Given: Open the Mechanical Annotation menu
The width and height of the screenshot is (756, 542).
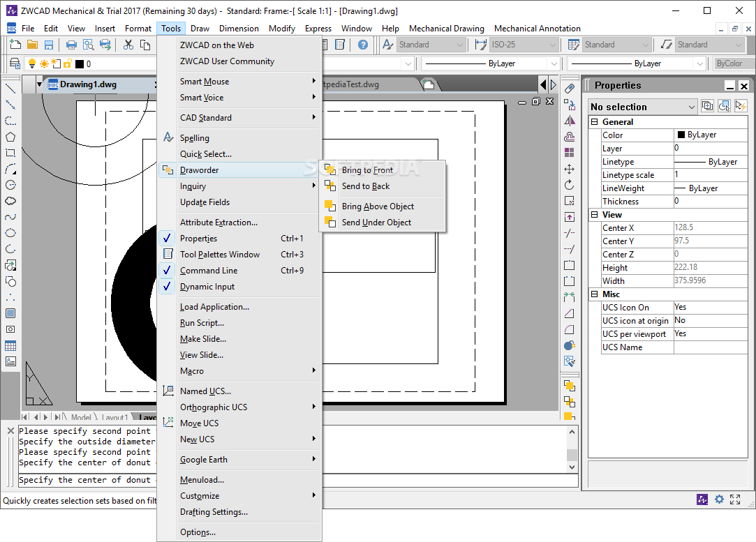Looking at the screenshot, I should (537, 29).
